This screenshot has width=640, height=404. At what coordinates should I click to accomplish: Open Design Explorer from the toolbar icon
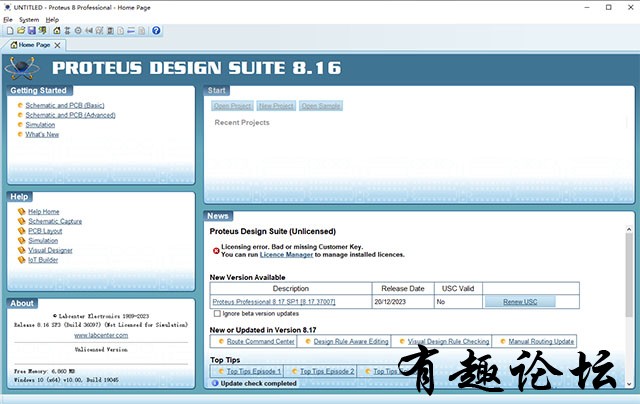pos(110,31)
